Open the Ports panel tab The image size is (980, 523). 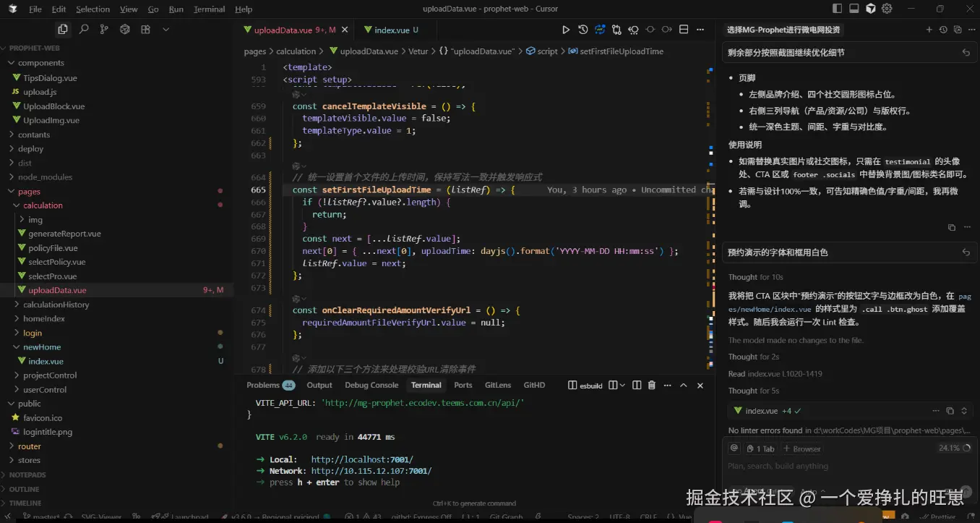pos(463,386)
